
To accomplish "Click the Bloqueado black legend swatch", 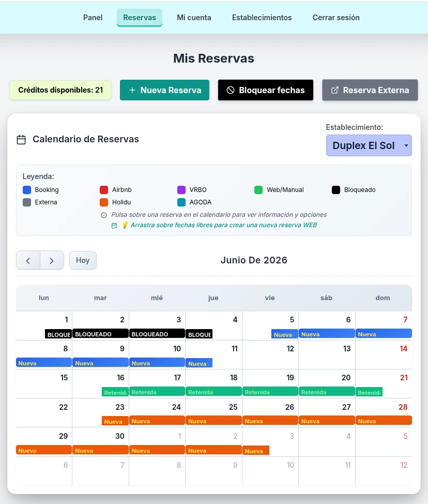I will [336, 189].
